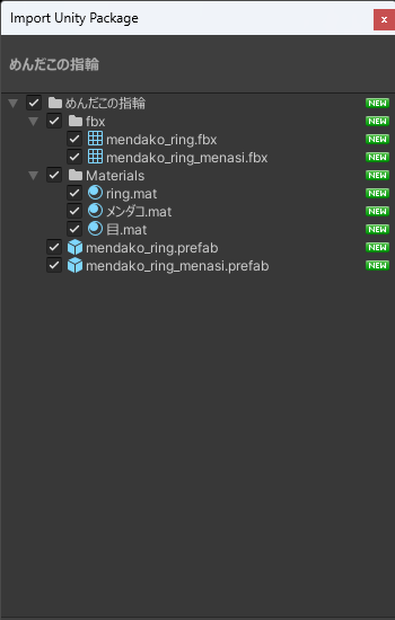The width and height of the screenshot is (395, 620).
Task: Select the mendako_ring.prefab entry name
Action: click(x=152, y=248)
